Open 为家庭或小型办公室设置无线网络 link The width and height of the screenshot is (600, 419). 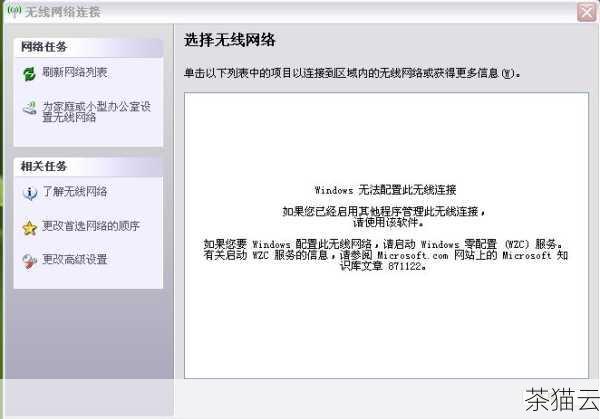[96, 112]
